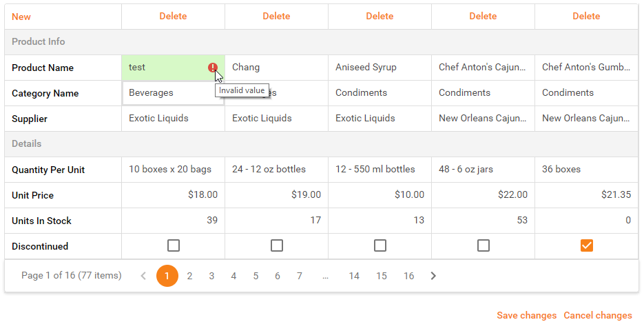Save changes to the grid

click(x=526, y=315)
